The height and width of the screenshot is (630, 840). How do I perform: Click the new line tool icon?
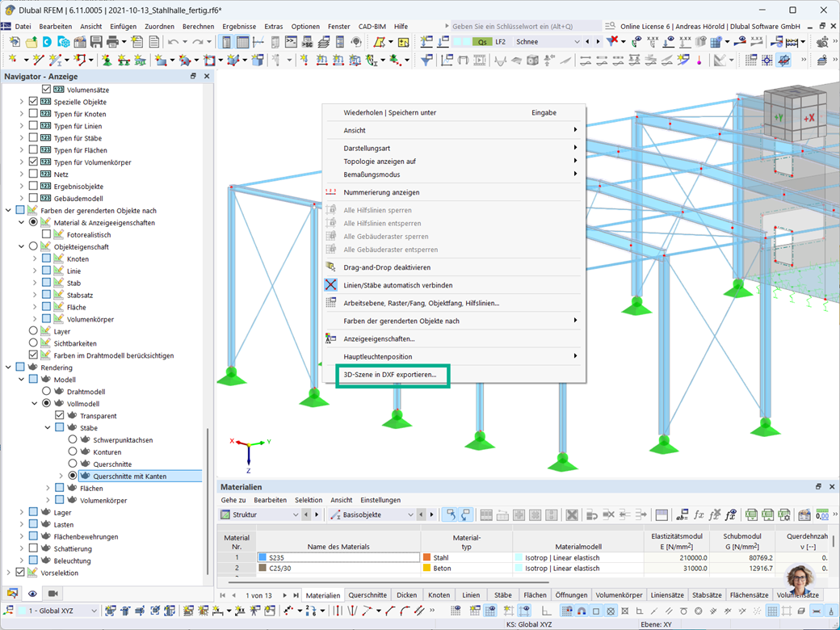(x=37, y=60)
